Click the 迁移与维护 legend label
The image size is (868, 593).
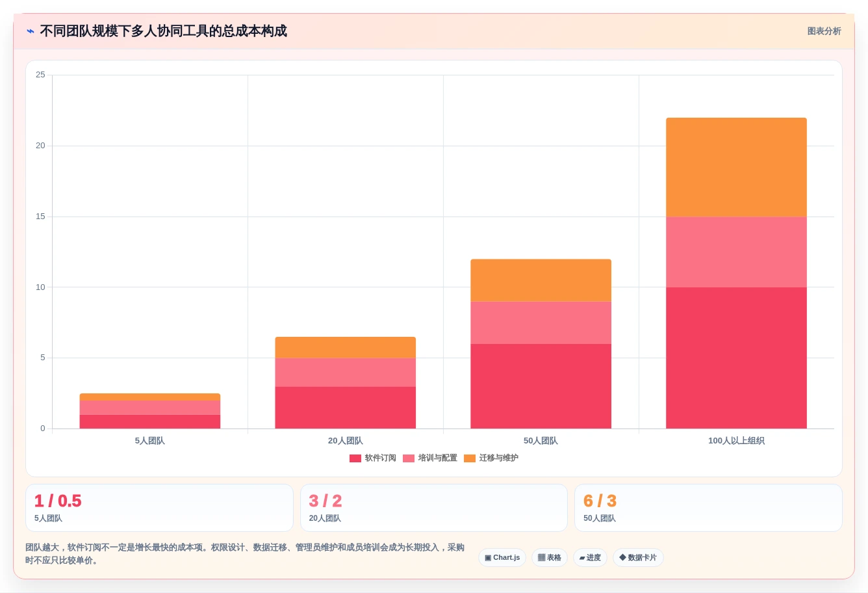pyautogui.click(x=499, y=458)
